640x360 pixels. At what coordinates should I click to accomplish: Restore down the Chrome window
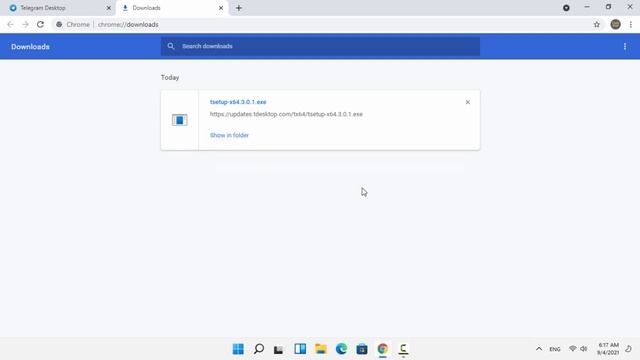coord(608,7)
